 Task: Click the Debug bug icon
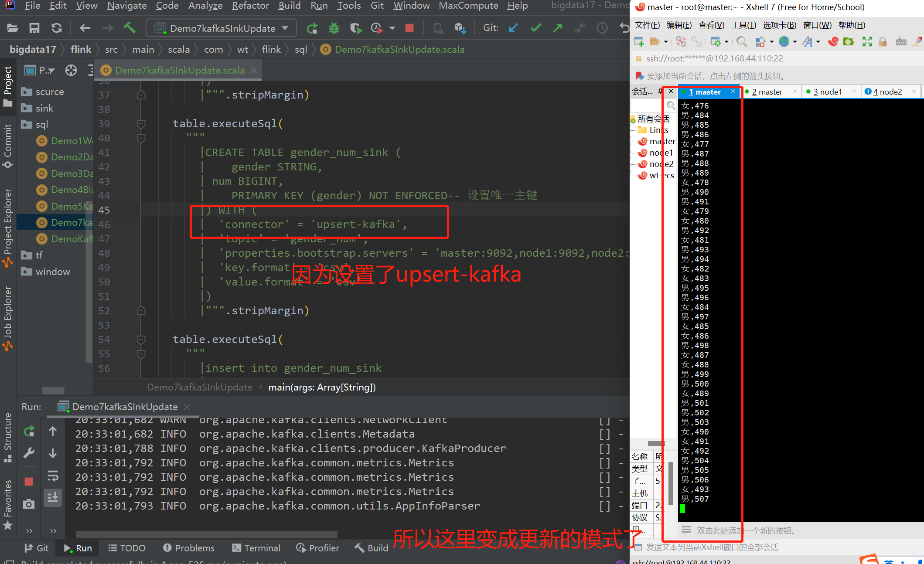click(x=334, y=28)
